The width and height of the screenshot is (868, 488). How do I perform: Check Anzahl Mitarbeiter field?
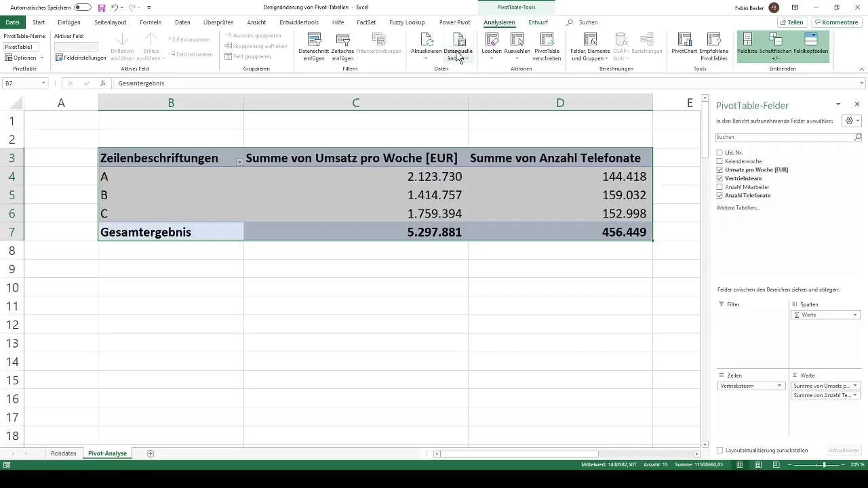[x=720, y=186]
